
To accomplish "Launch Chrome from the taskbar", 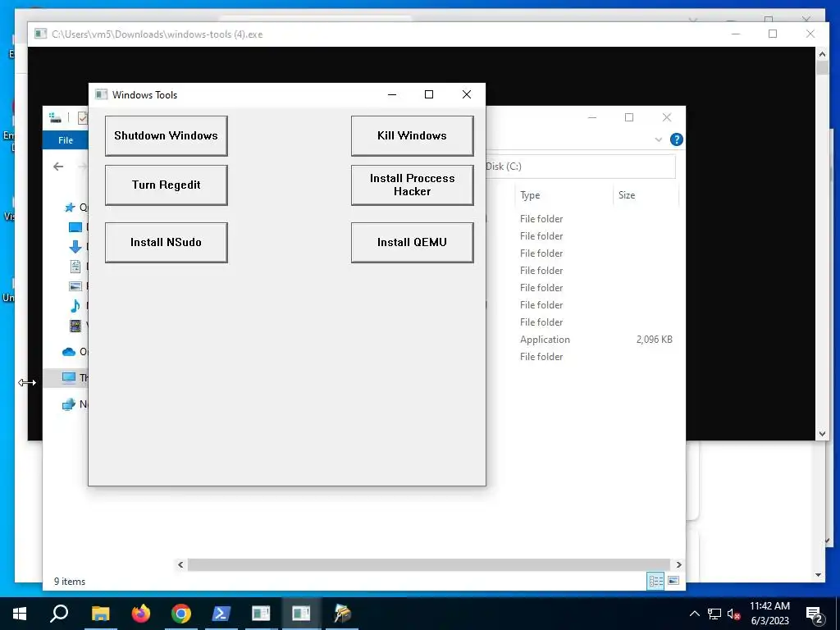I will point(181,614).
